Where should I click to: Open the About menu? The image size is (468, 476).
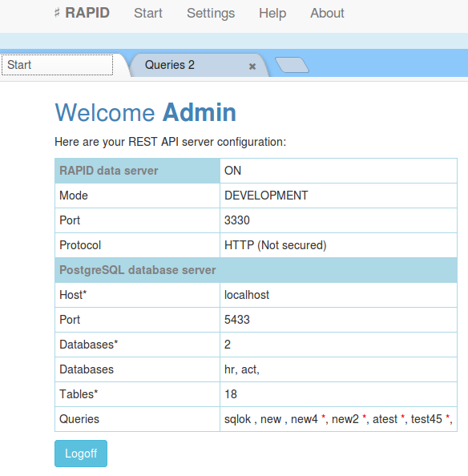coord(327,13)
